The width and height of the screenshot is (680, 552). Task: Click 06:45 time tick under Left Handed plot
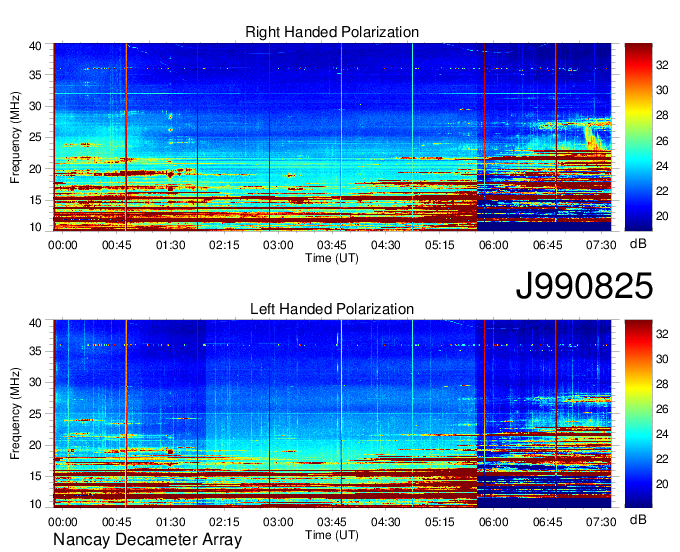(547, 522)
